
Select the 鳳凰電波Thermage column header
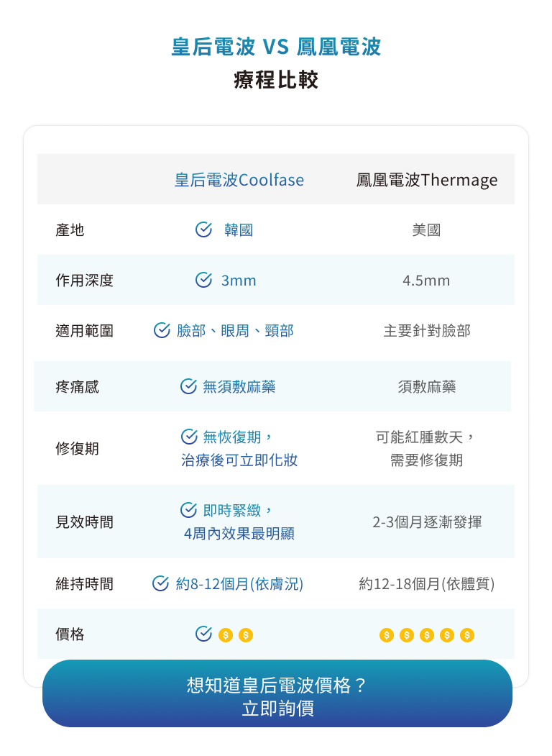click(427, 180)
